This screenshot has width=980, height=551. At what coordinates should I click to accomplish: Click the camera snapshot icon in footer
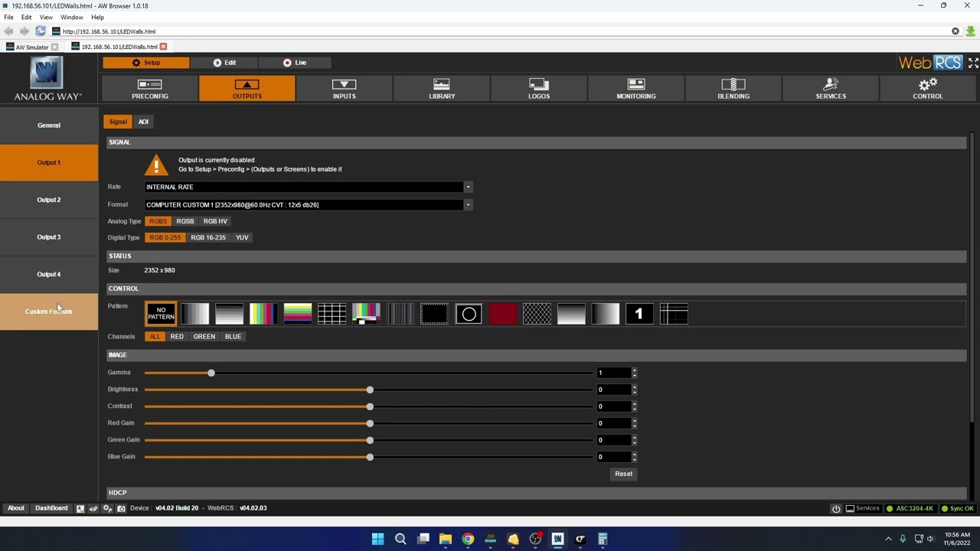point(121,508)
